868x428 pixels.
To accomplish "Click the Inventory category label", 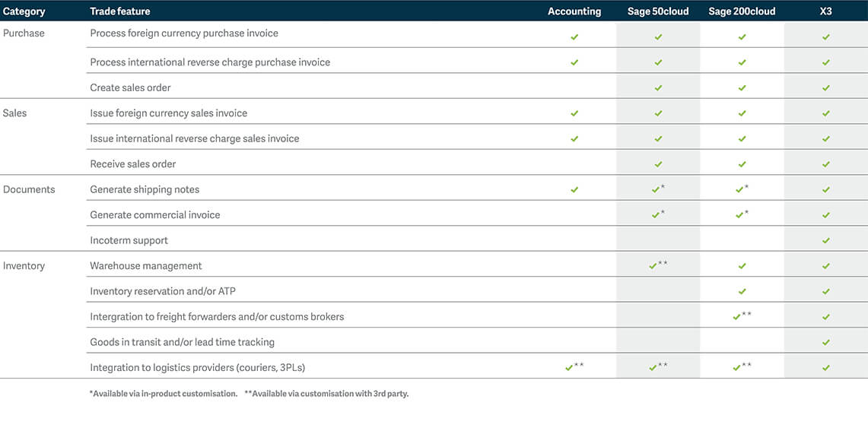I will [x=24, y=266].
